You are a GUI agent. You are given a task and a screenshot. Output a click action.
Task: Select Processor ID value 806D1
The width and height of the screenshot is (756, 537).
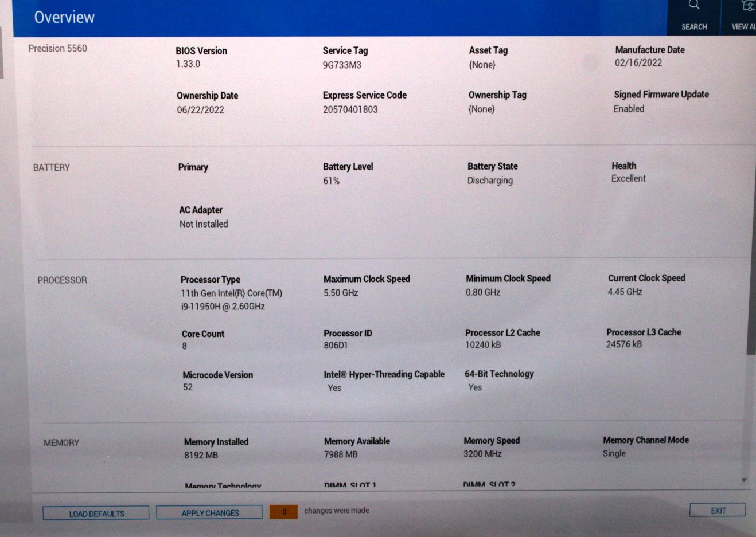tap(336, 346)
